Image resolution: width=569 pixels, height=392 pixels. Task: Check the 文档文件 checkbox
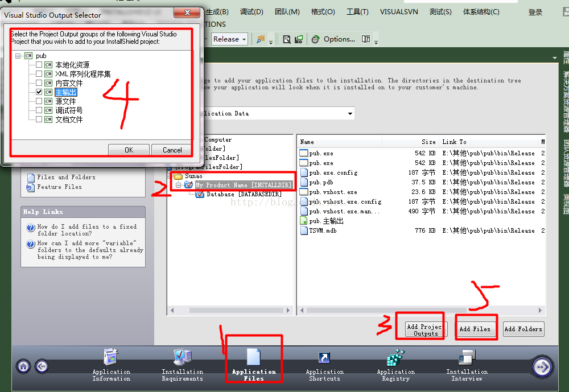point(39,119)
